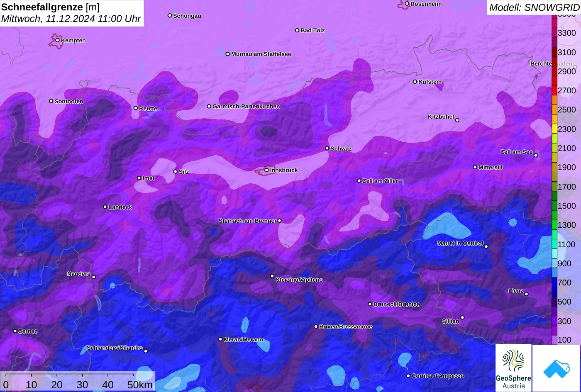Select the blue 700 legend color
581x392 pixels.
(554, 282)
